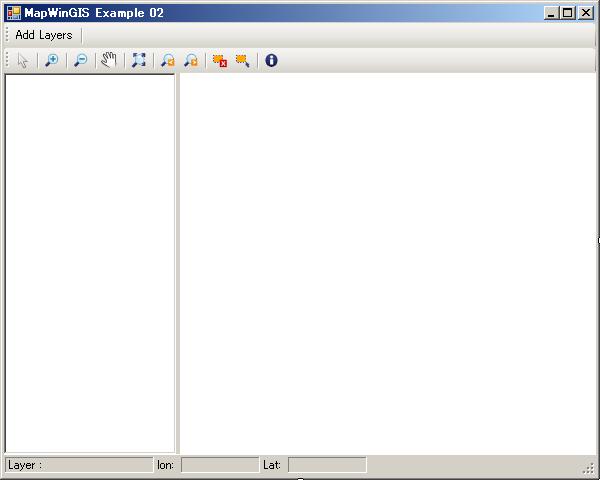Screen dimensions: 600x480
Task: Click the blank map display area
Action: (388, 262)
